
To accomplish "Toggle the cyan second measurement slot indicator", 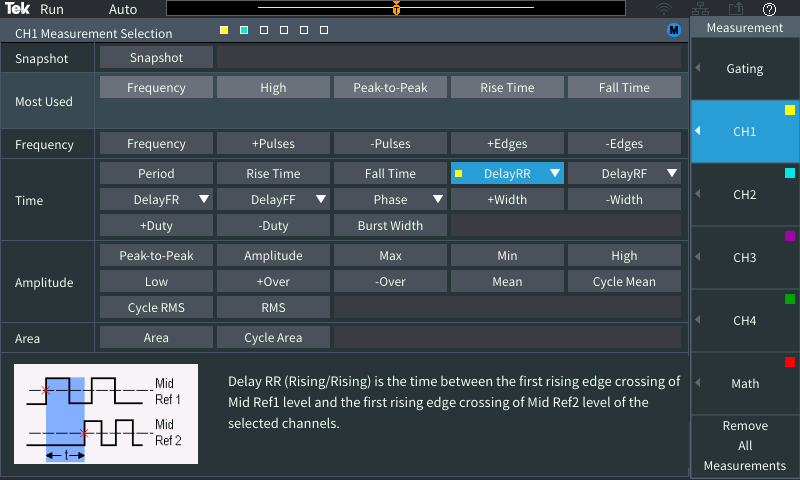I will [244, 31].
